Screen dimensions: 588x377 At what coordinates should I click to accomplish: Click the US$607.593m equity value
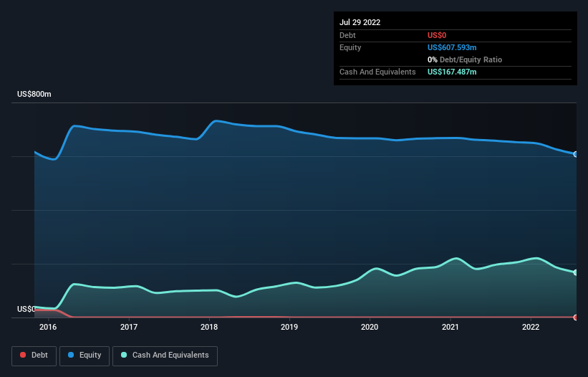(452, 47)
